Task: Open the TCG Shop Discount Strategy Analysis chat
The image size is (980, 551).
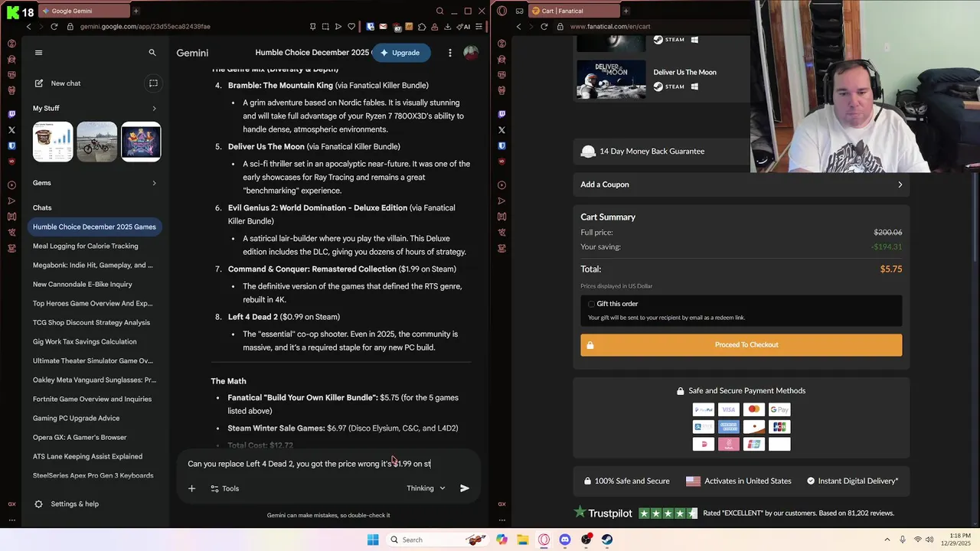Action: coord(91,322)
